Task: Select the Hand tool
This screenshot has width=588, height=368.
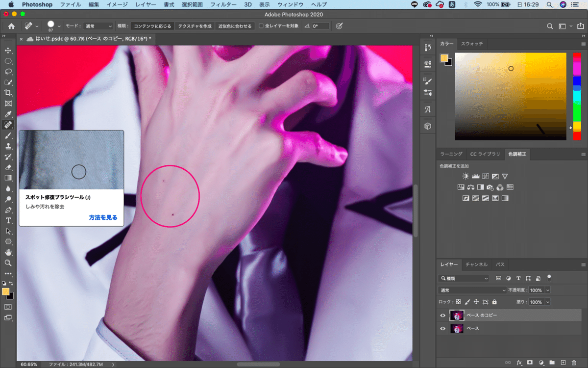Action: tap(8, 252)
